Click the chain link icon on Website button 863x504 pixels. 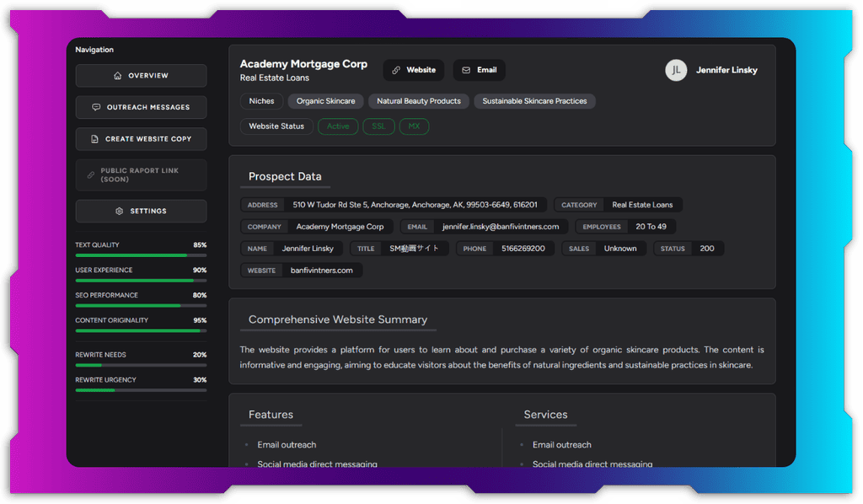point(396,70)
